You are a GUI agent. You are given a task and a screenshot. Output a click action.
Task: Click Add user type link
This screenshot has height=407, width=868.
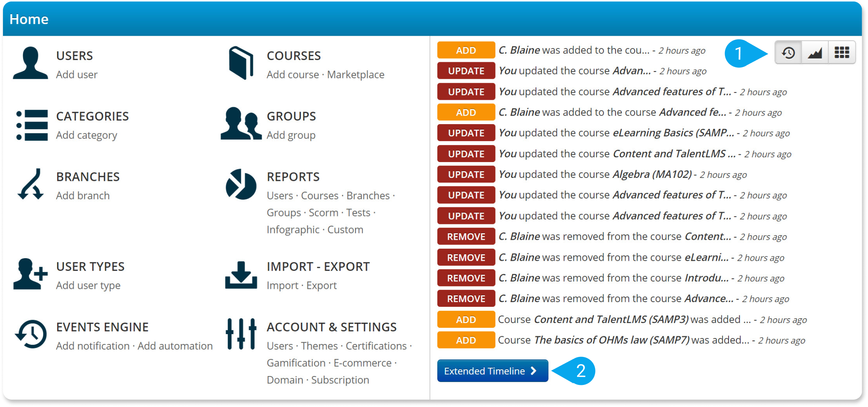tap(88, 285)
